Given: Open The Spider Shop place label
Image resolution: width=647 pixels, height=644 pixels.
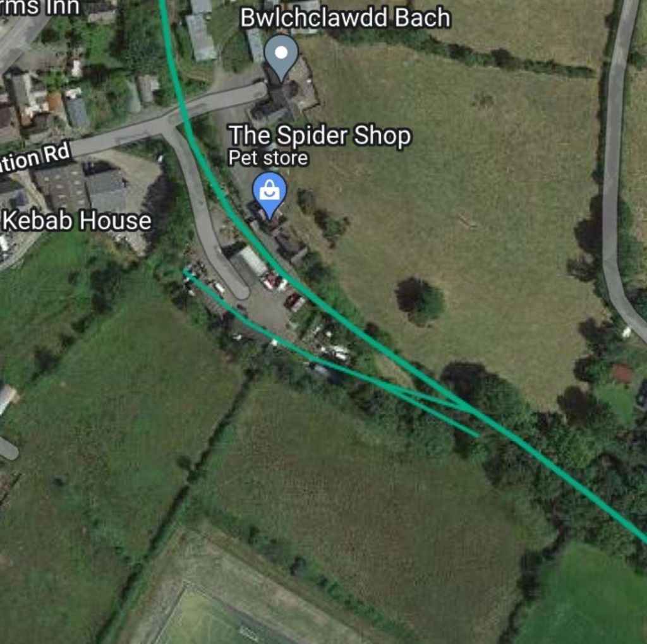Looking at the screenshot, I should pyautogui.click(x=320, y=136).
